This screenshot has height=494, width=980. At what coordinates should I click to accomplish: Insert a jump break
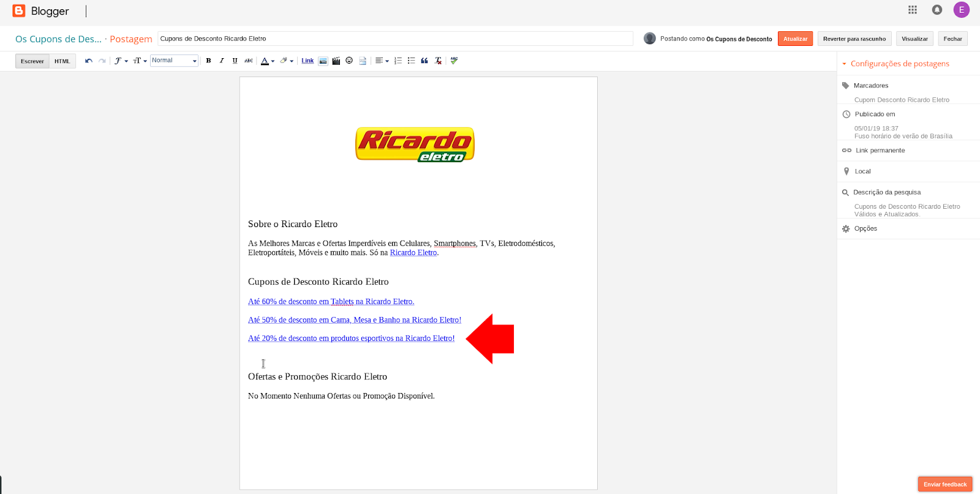[363, 61]
